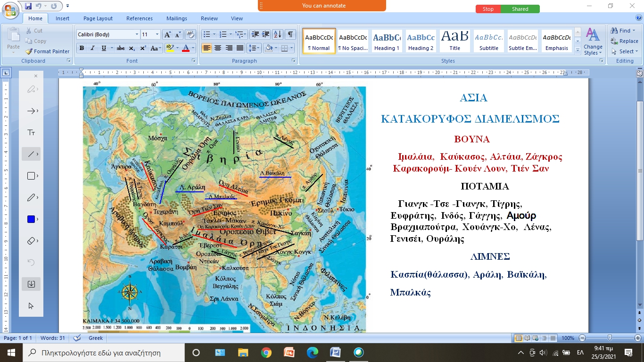Show or hide paragraph marks
Image resolution: width=644 pixels, height=362 pixels.
coord(290,34)
